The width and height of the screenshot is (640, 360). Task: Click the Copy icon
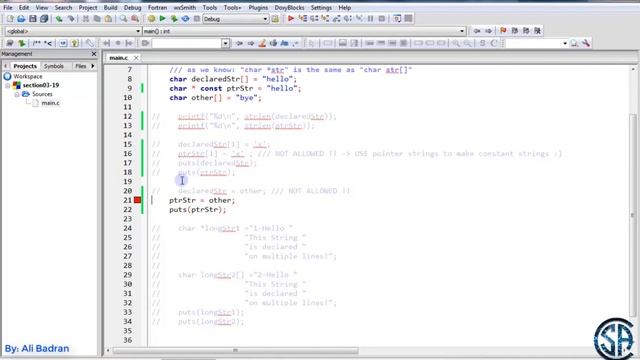[x=97, y=19]
